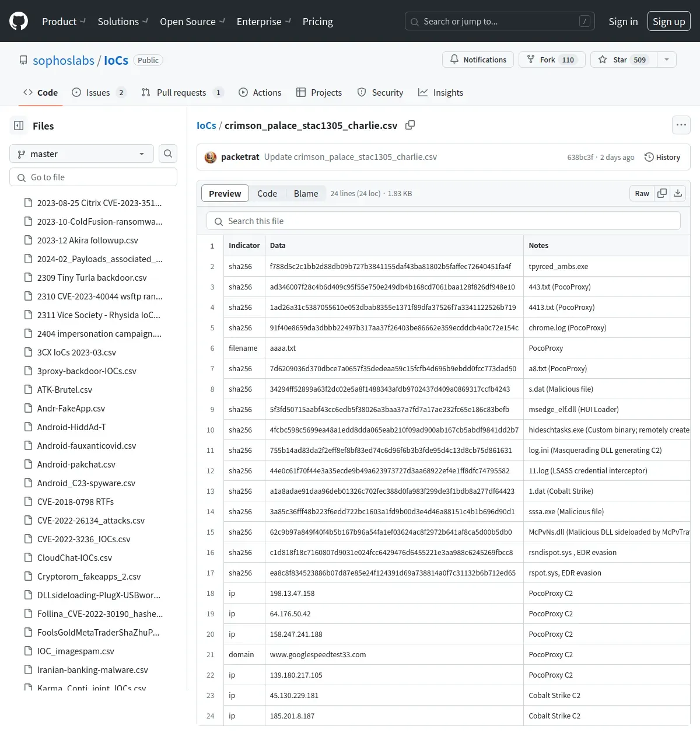Select the tpyrced_ambs.exe notes cell
Viewport: 700px width, 750px height.
pyautogui.click(x=607, y=266)
